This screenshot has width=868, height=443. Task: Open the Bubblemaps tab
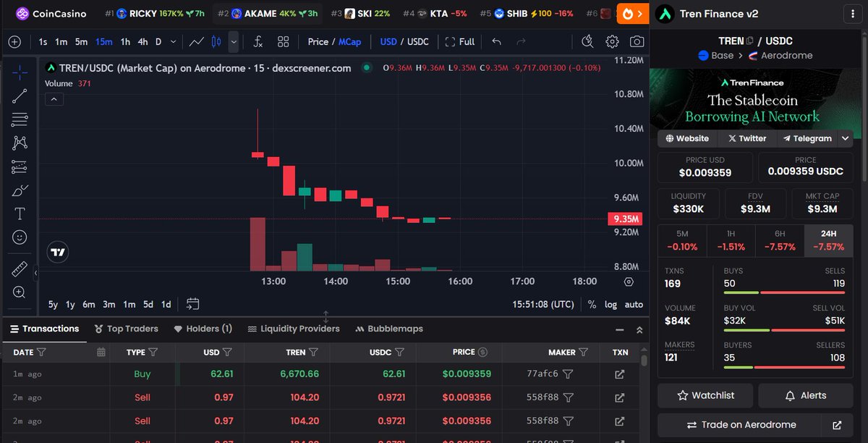pyautogui.click(x=390, y=329)
